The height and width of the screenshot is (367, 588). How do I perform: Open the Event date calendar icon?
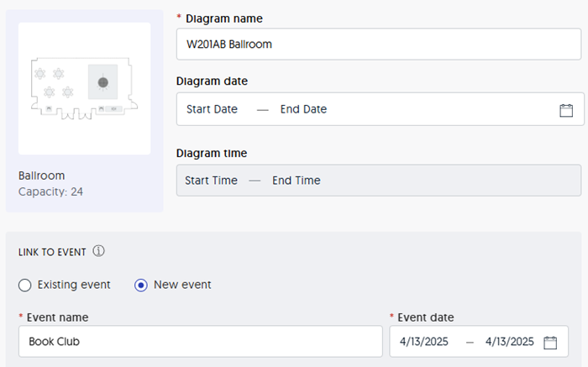550,343
